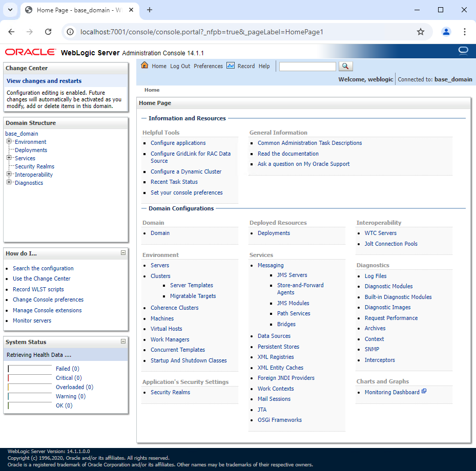The height and width of the screenshot is (471, 476).
Task: View site information icon in address bar
Action: 70,32
